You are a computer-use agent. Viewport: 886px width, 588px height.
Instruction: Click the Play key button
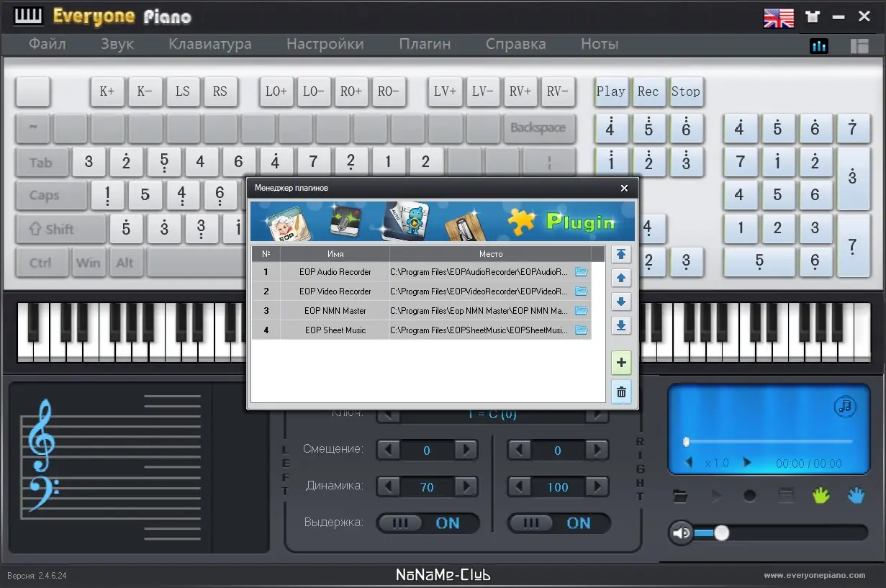(611, 91)
